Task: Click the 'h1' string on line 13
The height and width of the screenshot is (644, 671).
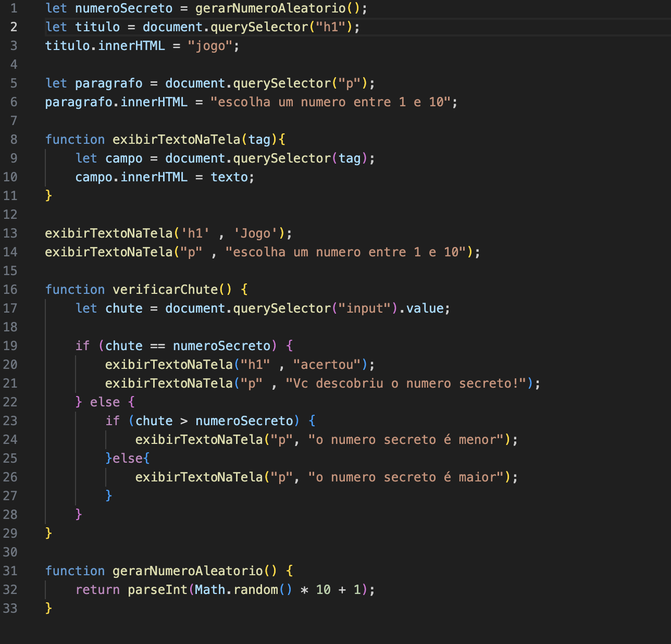Action: pos(195,233)
